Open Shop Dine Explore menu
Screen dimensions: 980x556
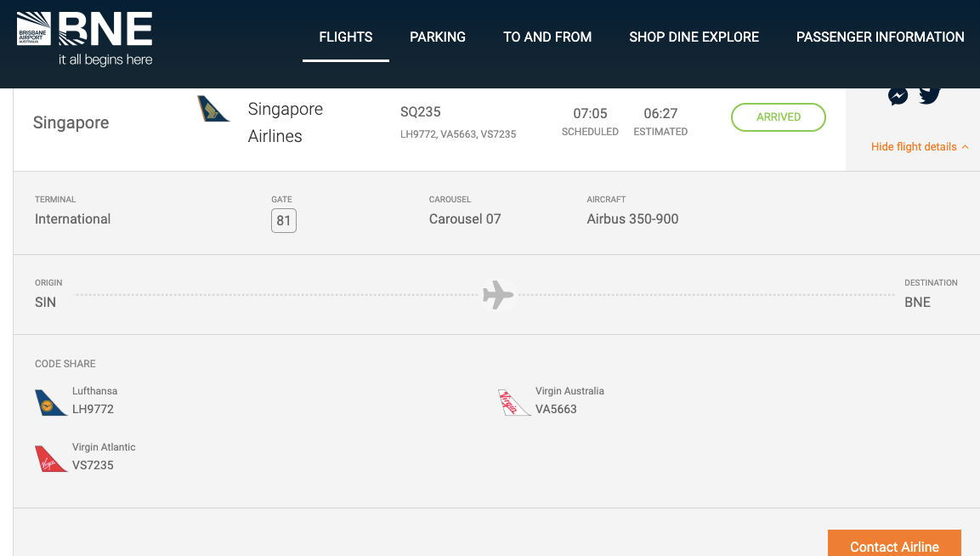[694, 37]
